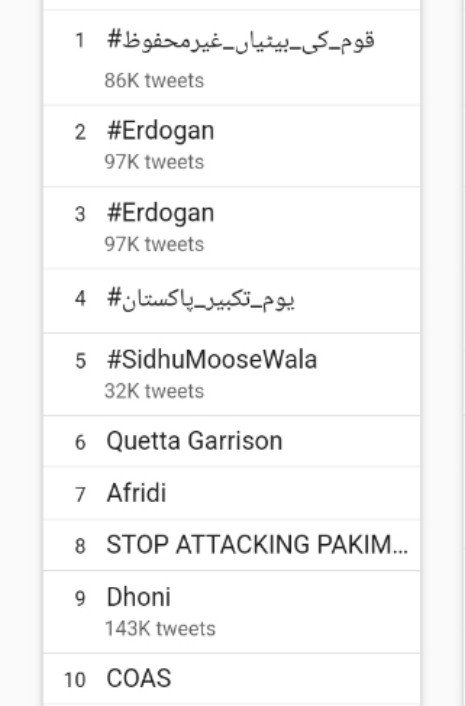The image size is (465, 706).
Task: Click the 86K tweets count
Action: tap(154, 81)
